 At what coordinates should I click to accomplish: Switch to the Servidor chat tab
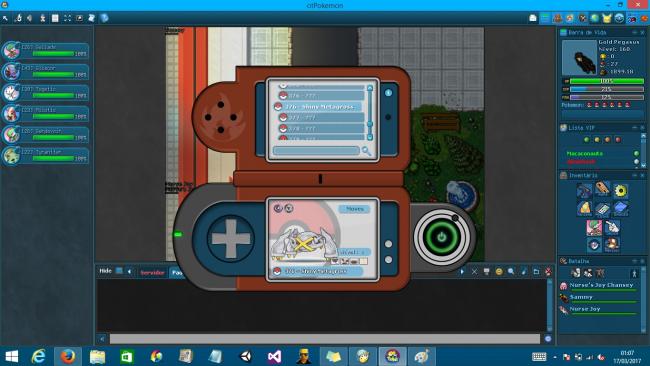coord(152,272)
